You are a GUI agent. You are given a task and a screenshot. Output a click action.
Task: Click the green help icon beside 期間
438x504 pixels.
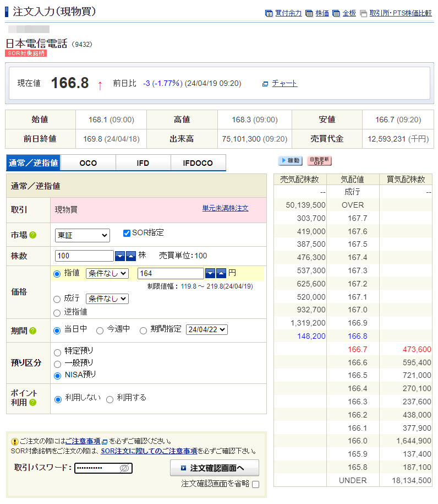pyautogui.click(x=32, y=330)
